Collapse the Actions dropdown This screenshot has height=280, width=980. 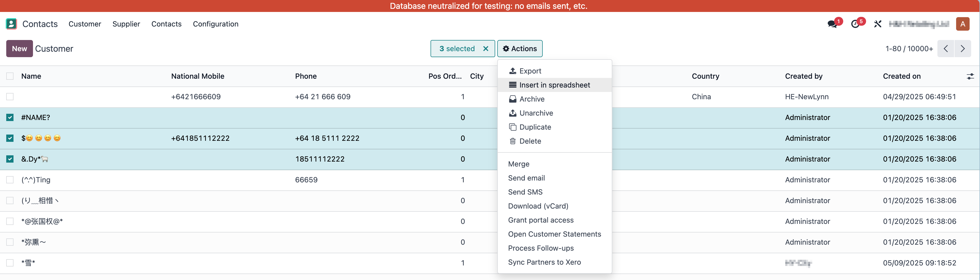pyautogui.click(x=520, y=49)
